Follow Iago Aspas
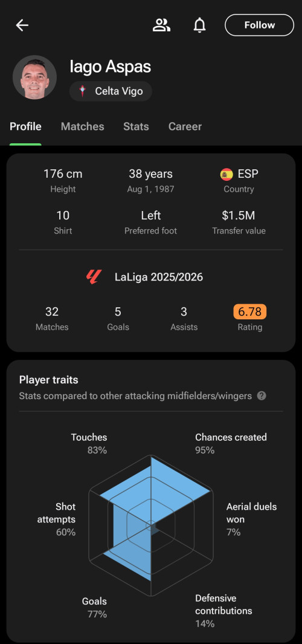 259,25
